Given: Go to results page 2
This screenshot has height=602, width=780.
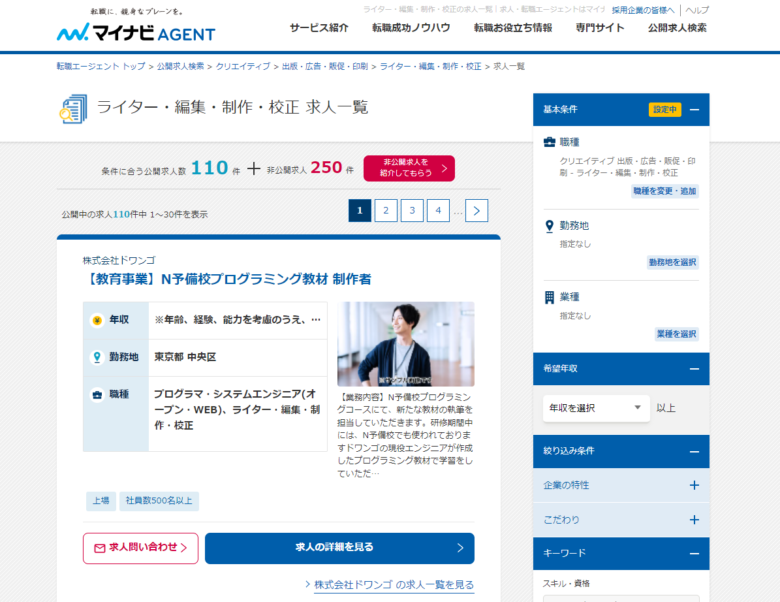Looking at the screenshot, I should click(386, 210).
